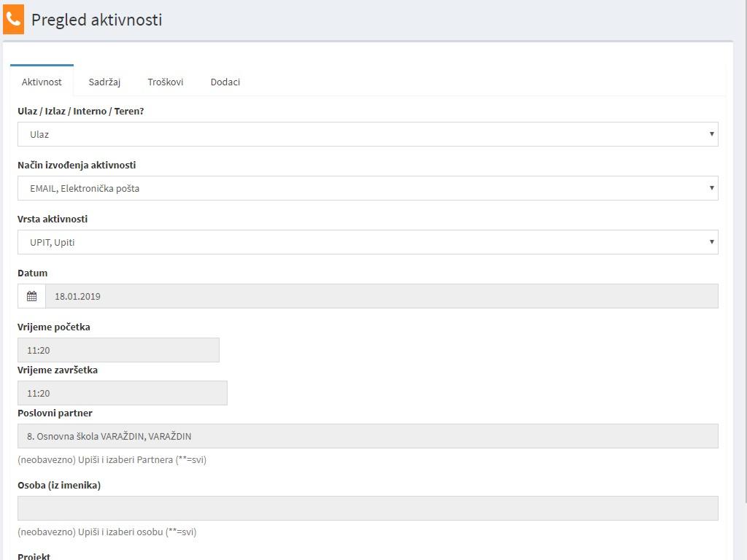Click the Vrijeme početka time field
This screenshot has height=560, width=747.
tap(118, 350)
